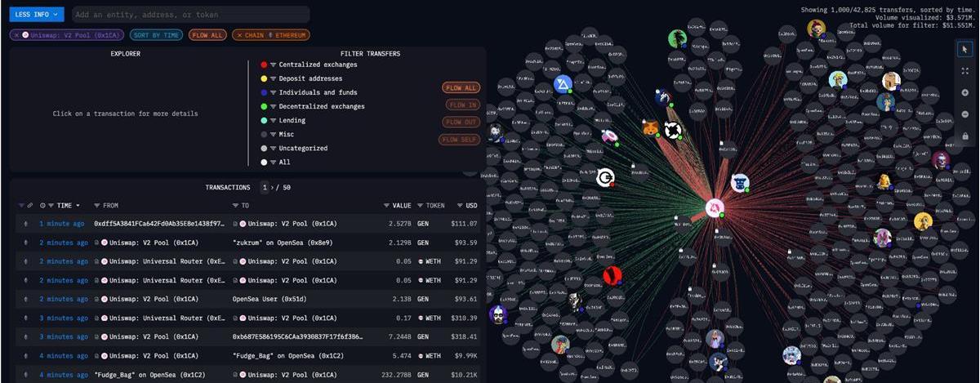
Task: Zoom in with the plus icon
Action: point(964,93)
